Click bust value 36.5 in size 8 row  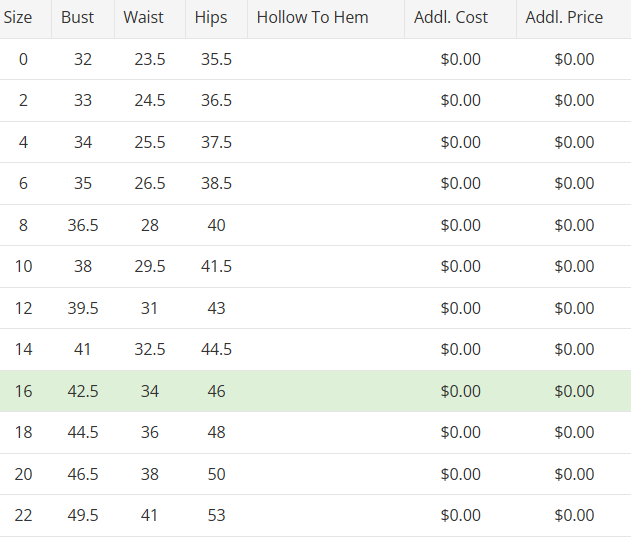tap(83, 225)
